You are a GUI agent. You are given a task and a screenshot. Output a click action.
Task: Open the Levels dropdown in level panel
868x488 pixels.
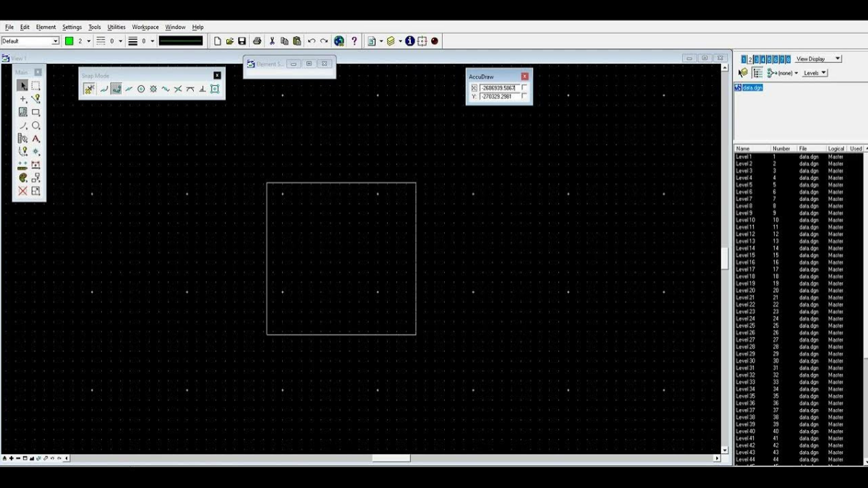pos(814,73)
